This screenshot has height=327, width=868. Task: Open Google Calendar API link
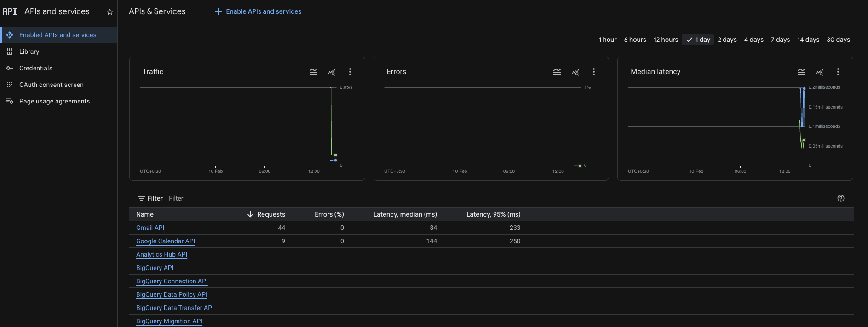(x=166, y=241)
